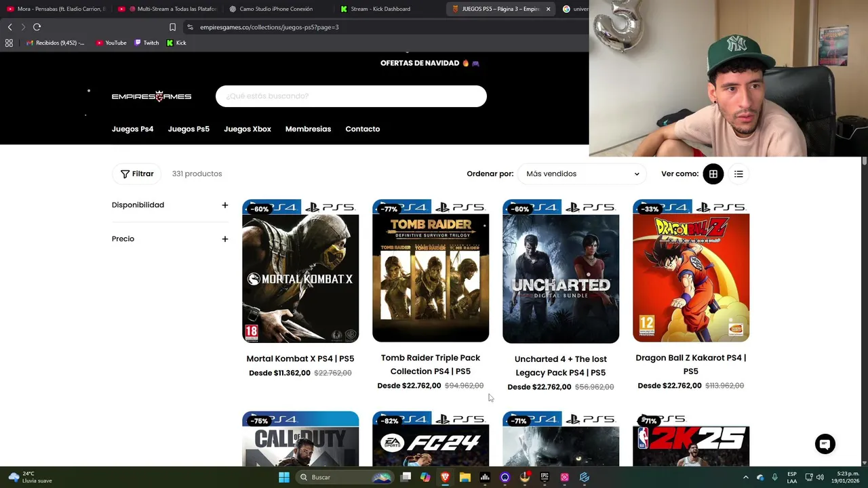
Task: Open the Kick bookmark
Action: click(x=176, y=43)
